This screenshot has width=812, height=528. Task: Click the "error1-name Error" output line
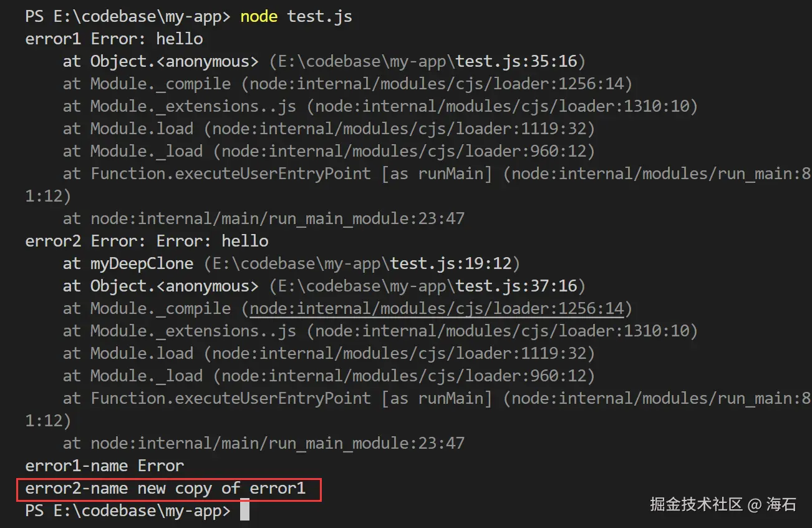point(104,466)
